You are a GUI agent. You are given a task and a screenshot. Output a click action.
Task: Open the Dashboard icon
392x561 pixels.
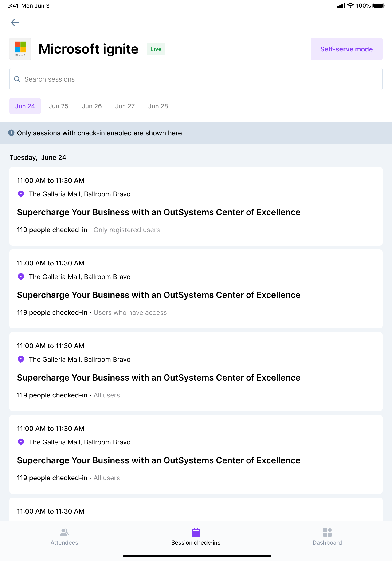[327, 532]
